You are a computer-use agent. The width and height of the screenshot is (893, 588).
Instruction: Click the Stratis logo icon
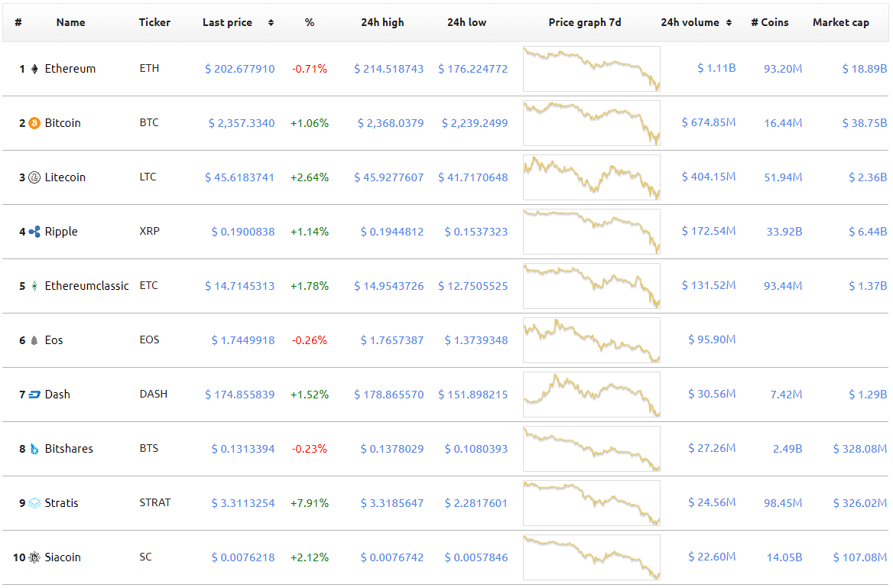(34, 503)
